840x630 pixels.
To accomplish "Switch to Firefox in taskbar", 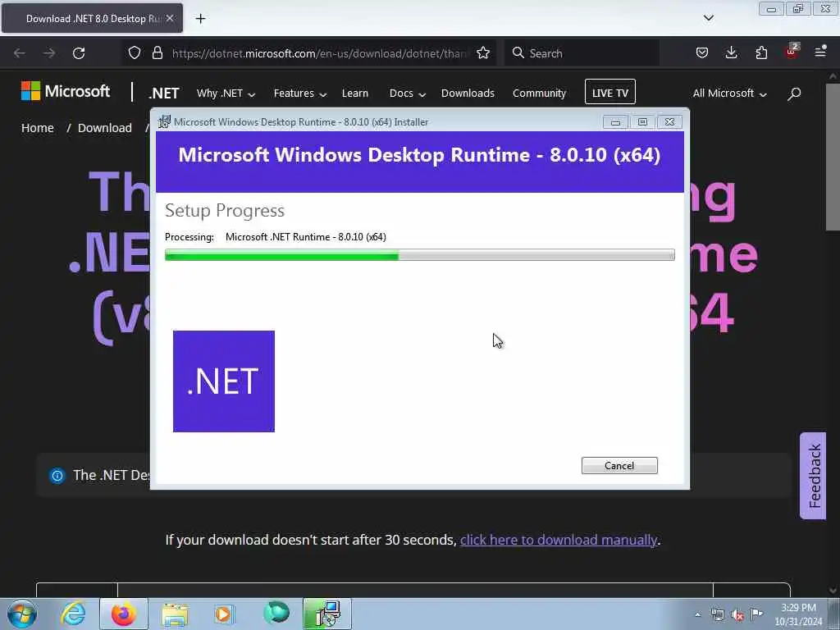I will pyautogui.click(x=124, y=614).
